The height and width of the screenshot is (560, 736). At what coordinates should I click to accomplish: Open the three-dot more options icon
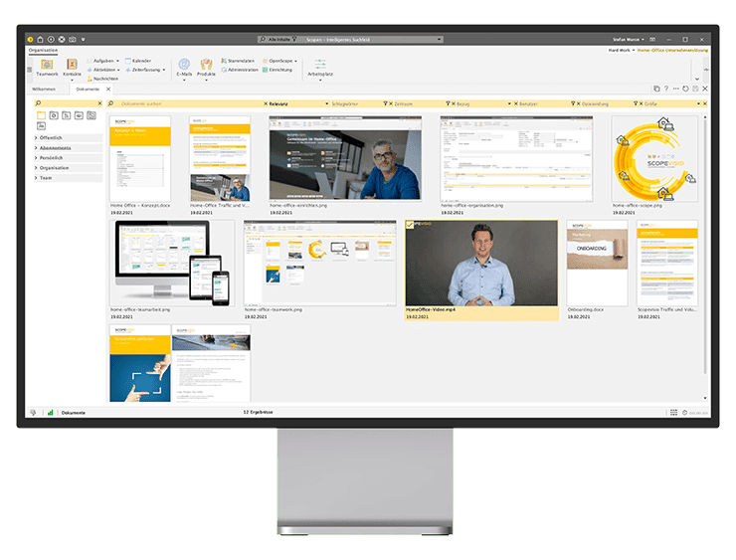click(x=676, y=89)
